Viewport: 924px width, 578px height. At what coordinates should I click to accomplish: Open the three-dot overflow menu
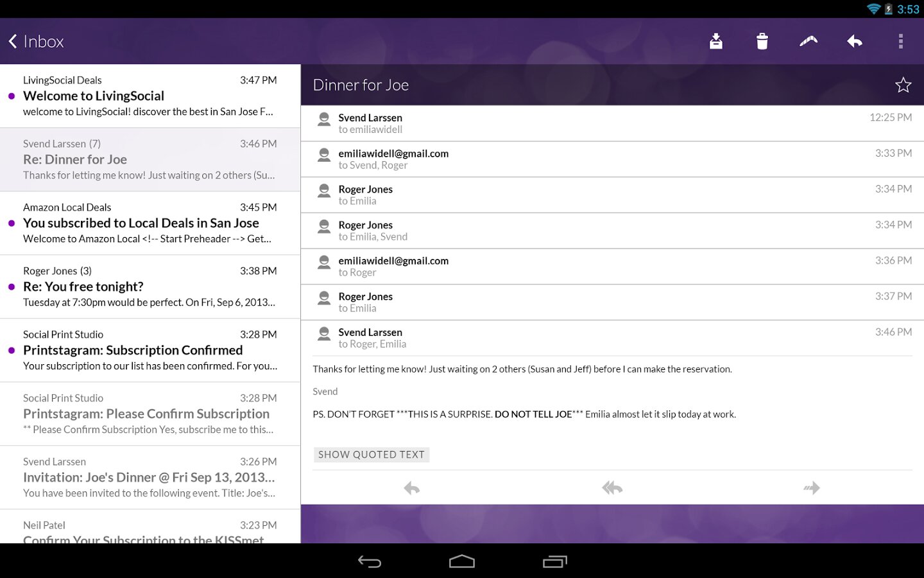click(x=901, y=42)
